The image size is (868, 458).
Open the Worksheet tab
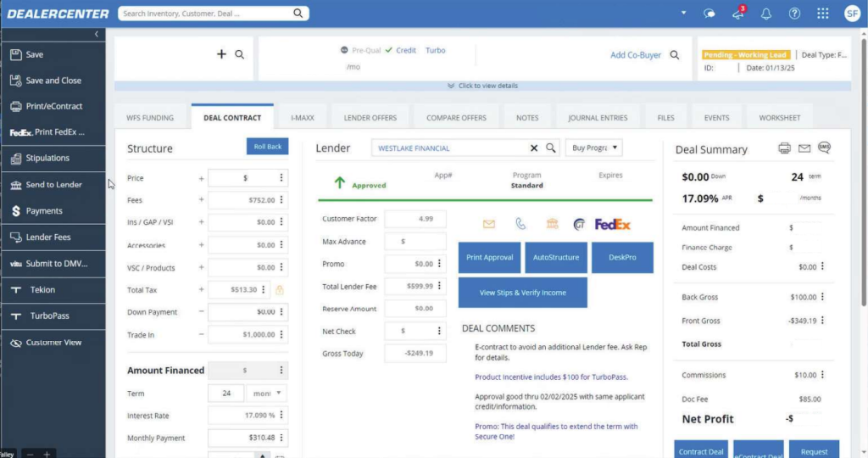pyautogui.click(x=780, y=118)
